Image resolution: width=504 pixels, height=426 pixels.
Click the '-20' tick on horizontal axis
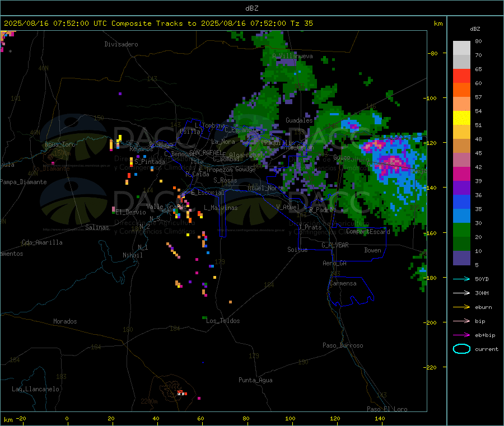click(x=21, y=418)
